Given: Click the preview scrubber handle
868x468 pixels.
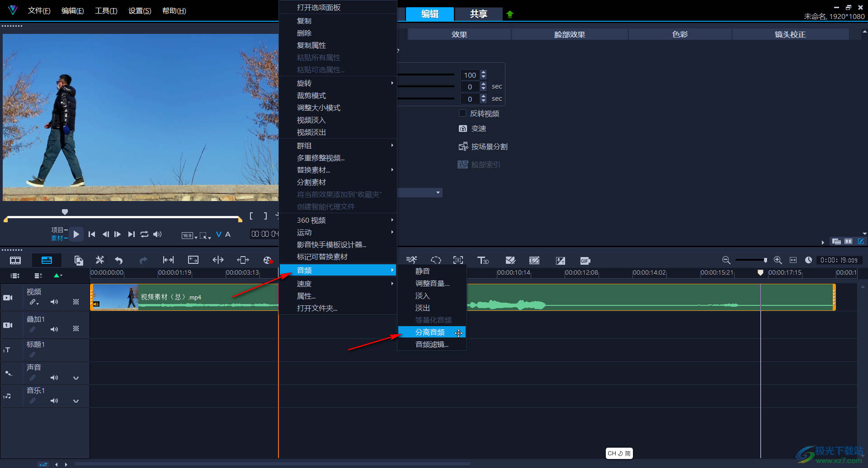Looking at the screenshot, I should pyautogui.click(x=65, y=212).
